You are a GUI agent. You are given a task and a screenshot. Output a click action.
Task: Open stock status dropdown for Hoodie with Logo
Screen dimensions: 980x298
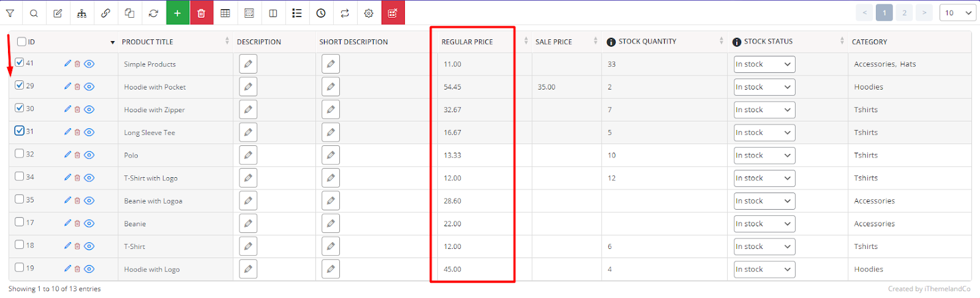tap(764, 269)
